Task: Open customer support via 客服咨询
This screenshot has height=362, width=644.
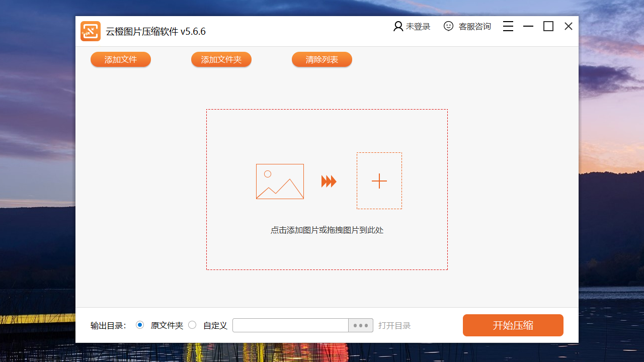Action: pyautogui.click(x=474, y=26)
